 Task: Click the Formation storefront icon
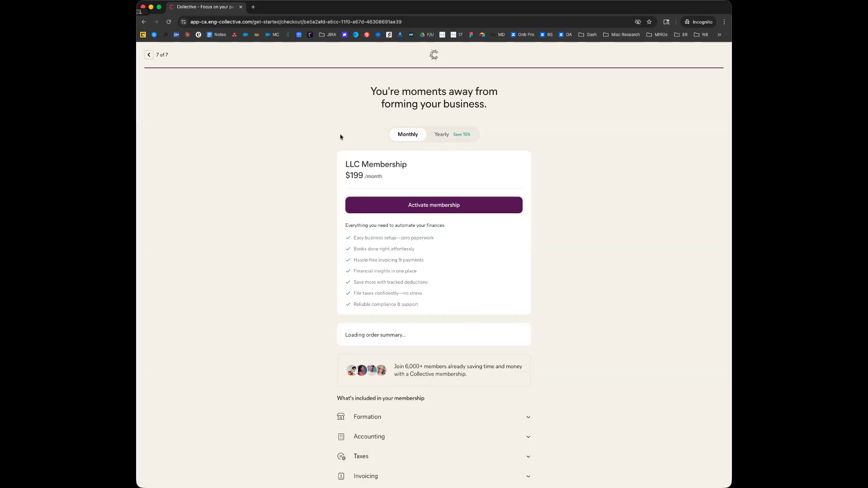[x=341, y=417]
